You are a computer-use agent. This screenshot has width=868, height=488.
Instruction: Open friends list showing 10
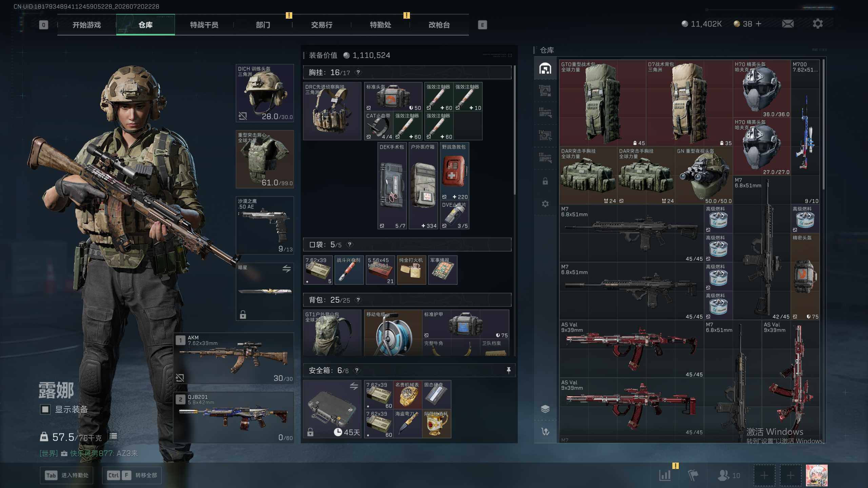point(729,475)
